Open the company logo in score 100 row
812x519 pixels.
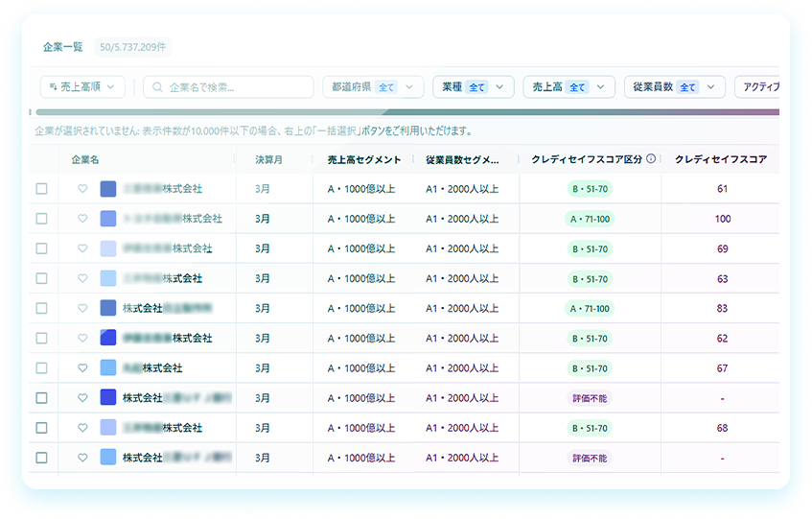[107, 219]
